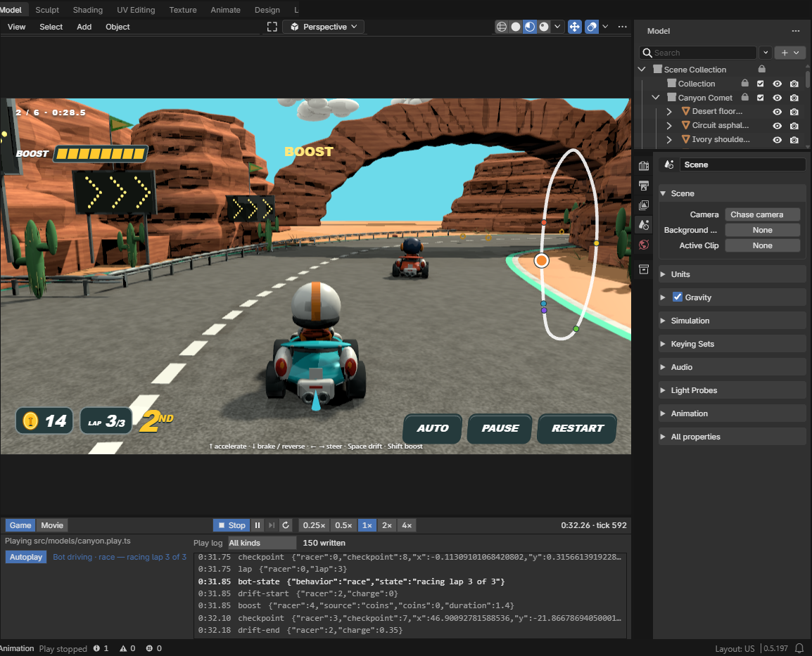Hide the Circuit asphalt object
This screenshot has width=812, height=656.
(777, 126)
